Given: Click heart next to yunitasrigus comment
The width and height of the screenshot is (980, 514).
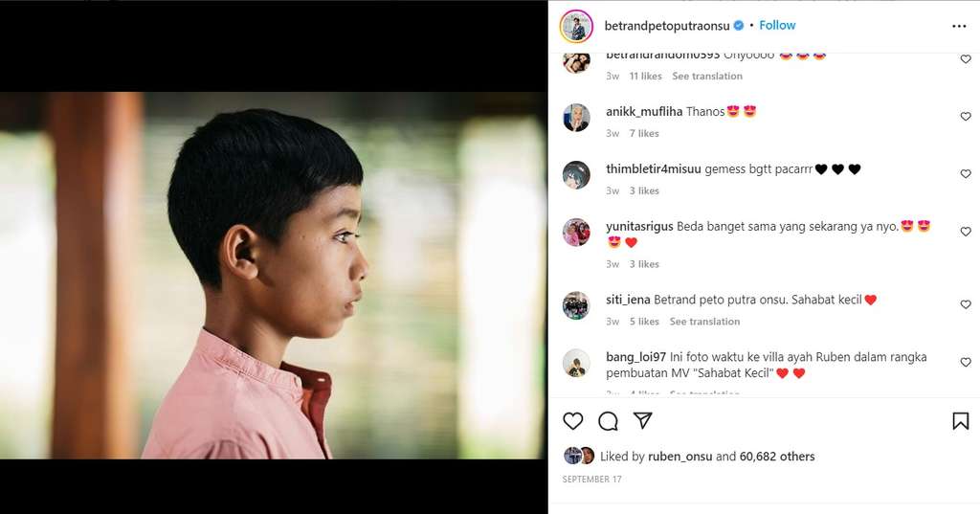Looking at the screenshot, I should tap(965, 232).
